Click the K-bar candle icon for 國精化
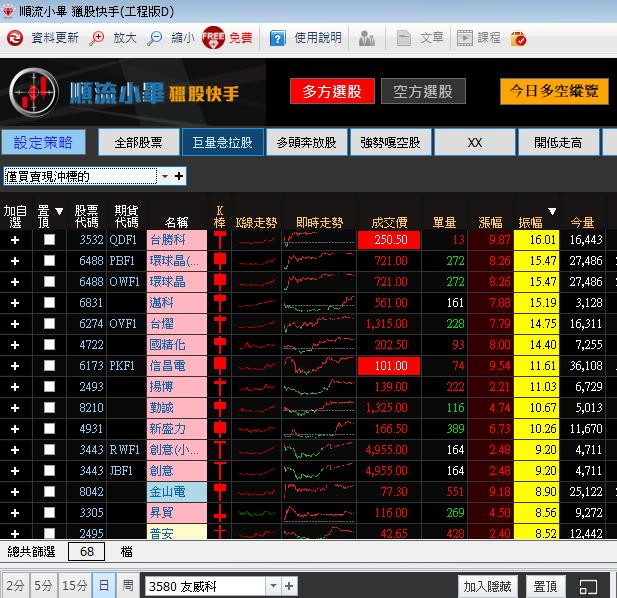This screenshot has height=598, width=617. click(x=220, y=345)
